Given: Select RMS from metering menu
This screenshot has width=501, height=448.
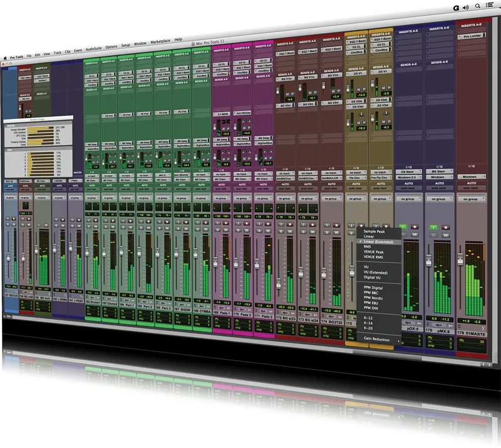Looking at the screenshot, I should tap(368, 247).
